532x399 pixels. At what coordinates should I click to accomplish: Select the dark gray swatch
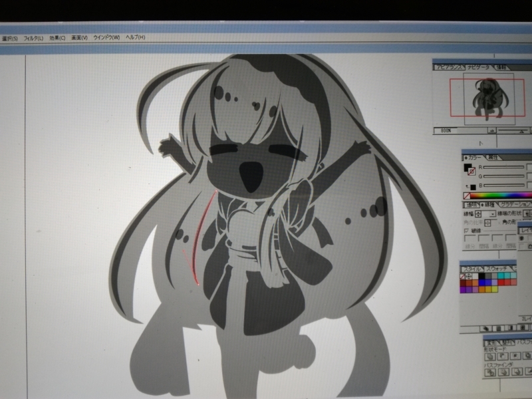point(488,276)
